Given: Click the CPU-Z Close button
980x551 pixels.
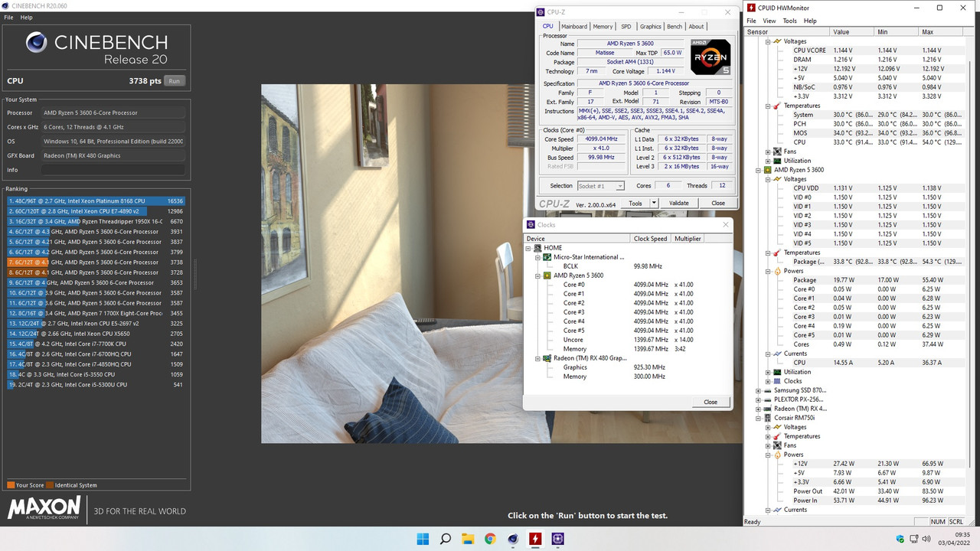Looking at the screenshot, I should tap(718, 203).
